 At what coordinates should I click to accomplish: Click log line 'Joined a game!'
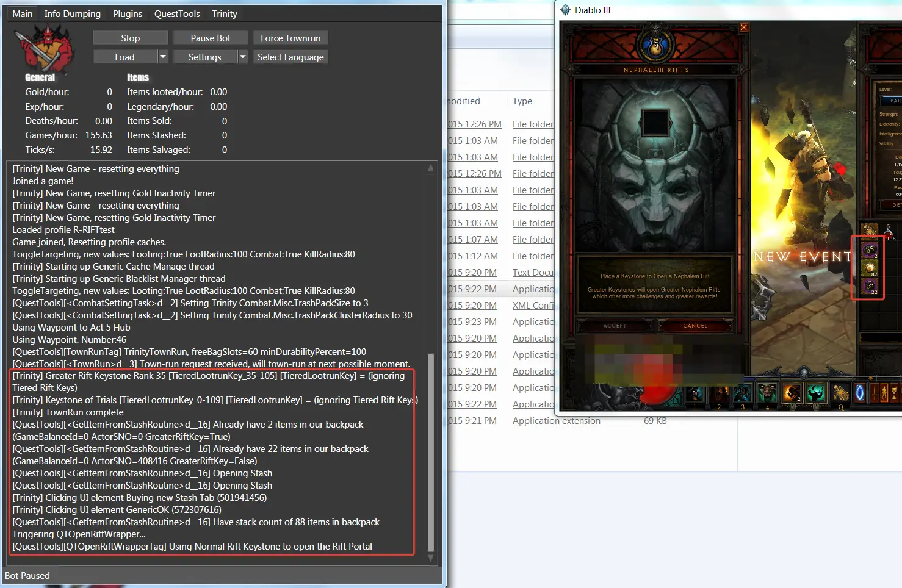(43, 181)
